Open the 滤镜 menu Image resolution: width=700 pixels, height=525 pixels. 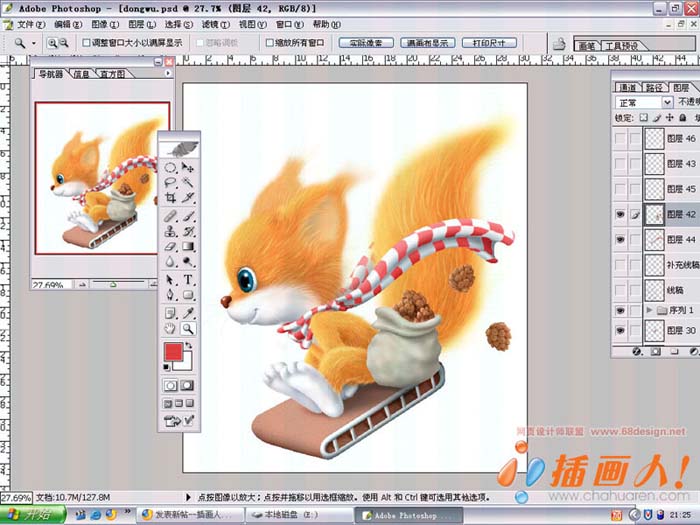pyautogui.click(x=215, y=25)
